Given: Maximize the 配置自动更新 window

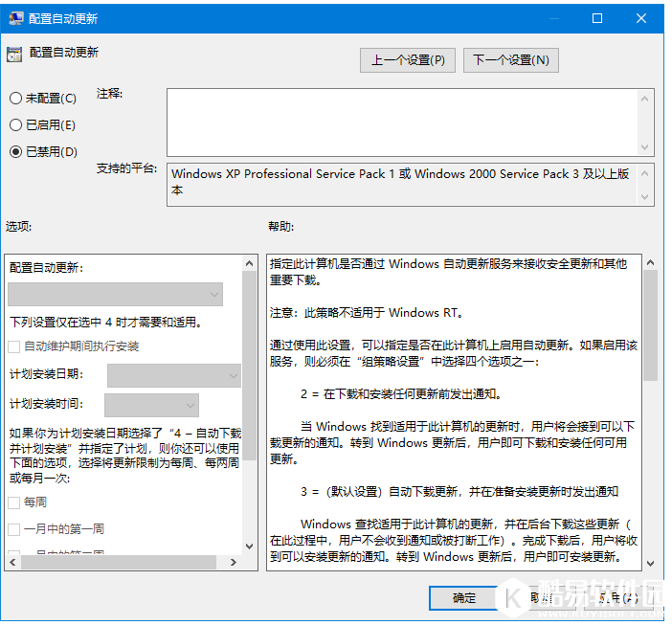Looking at the screenshot, I should [x=597, y=18].
